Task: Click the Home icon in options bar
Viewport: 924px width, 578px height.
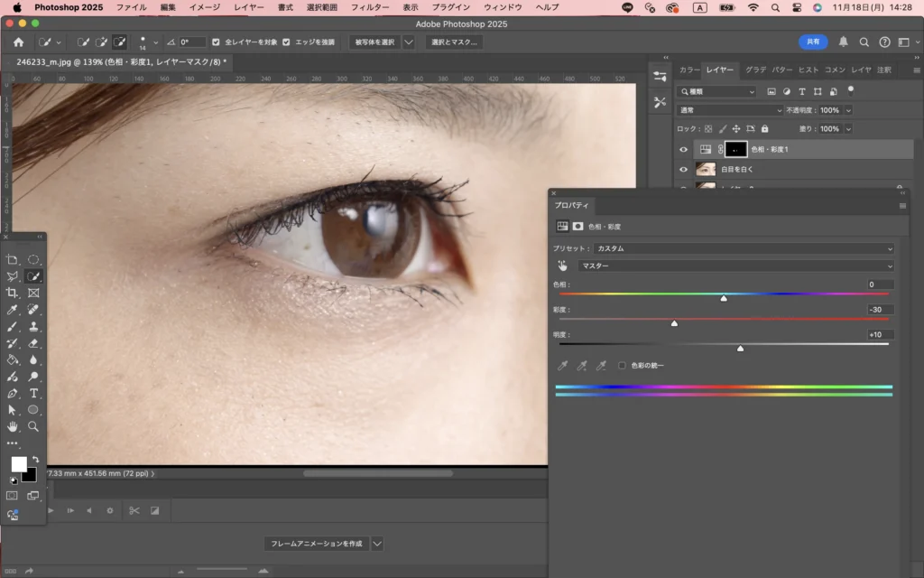Action: click(18, 42)
